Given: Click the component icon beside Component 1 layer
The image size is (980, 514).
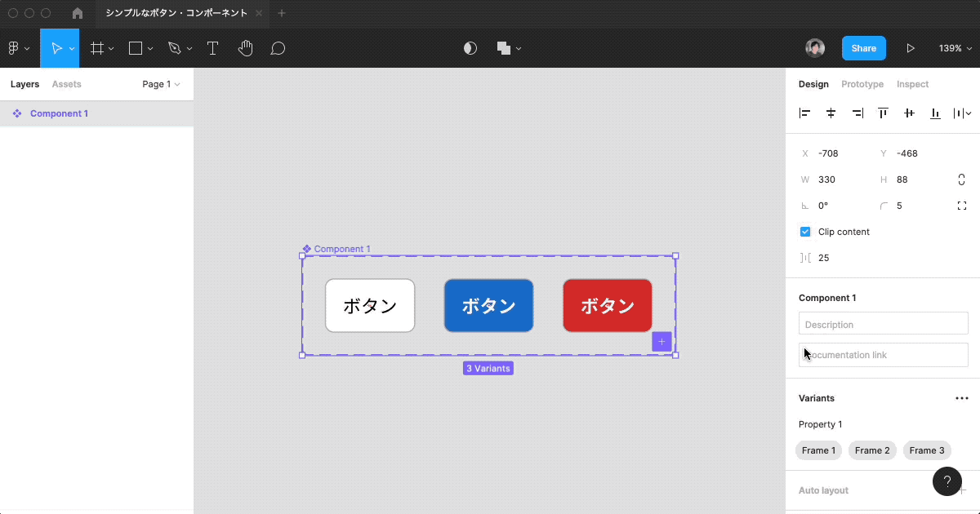Looking at the screenshot, I should [17, 113].
